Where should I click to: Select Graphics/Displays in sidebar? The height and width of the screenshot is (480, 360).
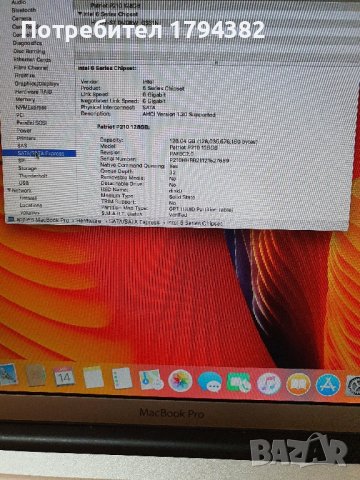pos(37,84)
